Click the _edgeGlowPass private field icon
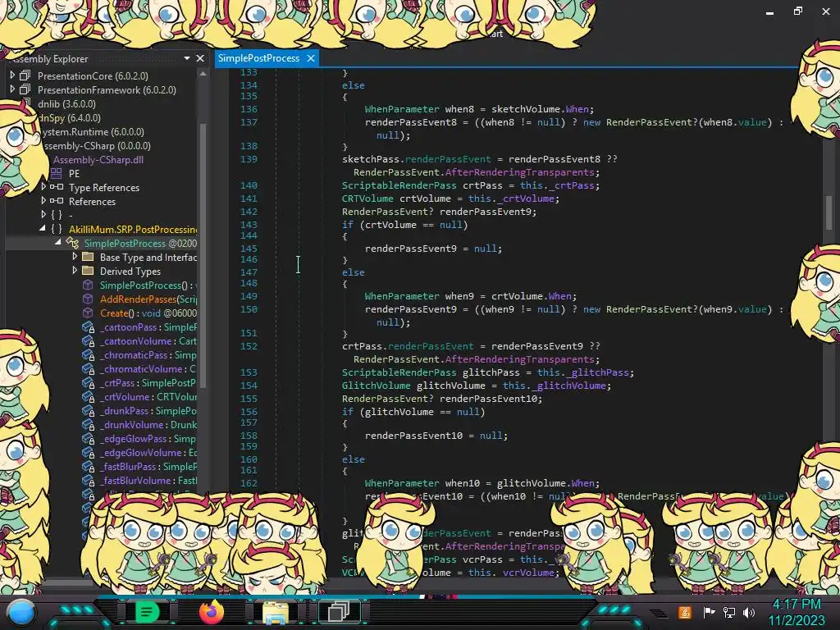Screen dimensions: 840x630 click(x=88, y=438)
